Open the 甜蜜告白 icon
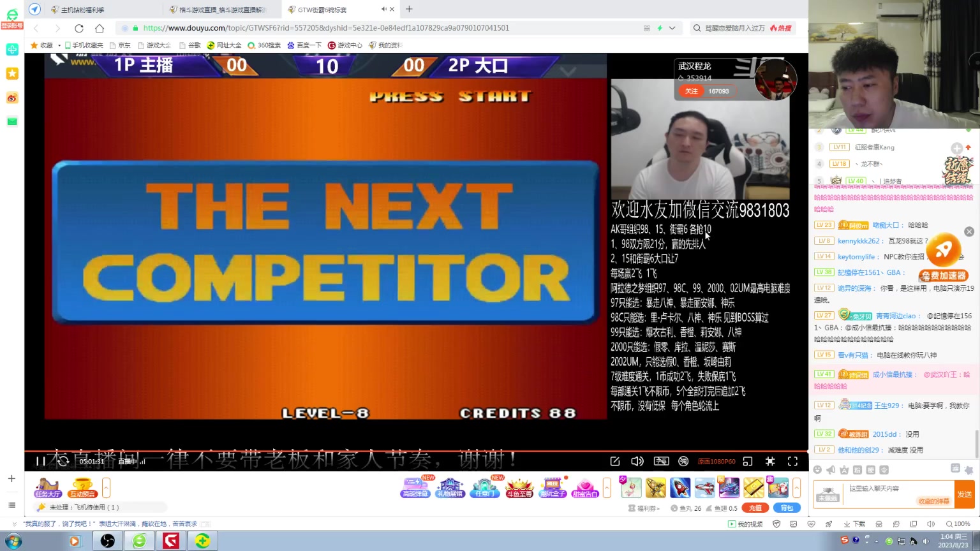 coord(585,488)
